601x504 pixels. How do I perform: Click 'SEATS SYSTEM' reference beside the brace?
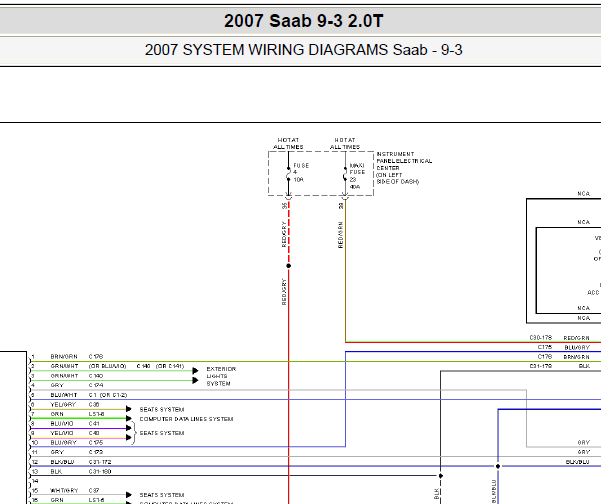(x=162, y=433)
